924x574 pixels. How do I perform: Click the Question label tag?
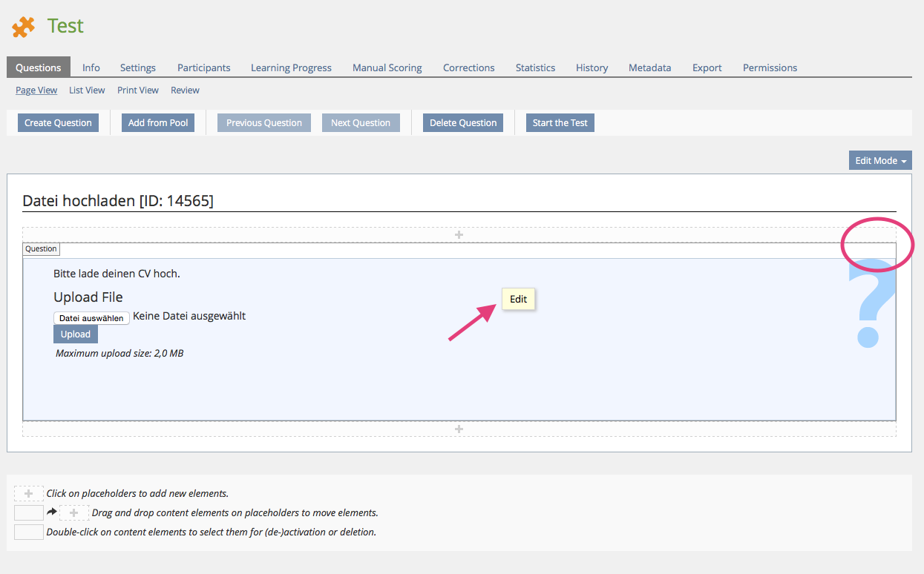41,249
